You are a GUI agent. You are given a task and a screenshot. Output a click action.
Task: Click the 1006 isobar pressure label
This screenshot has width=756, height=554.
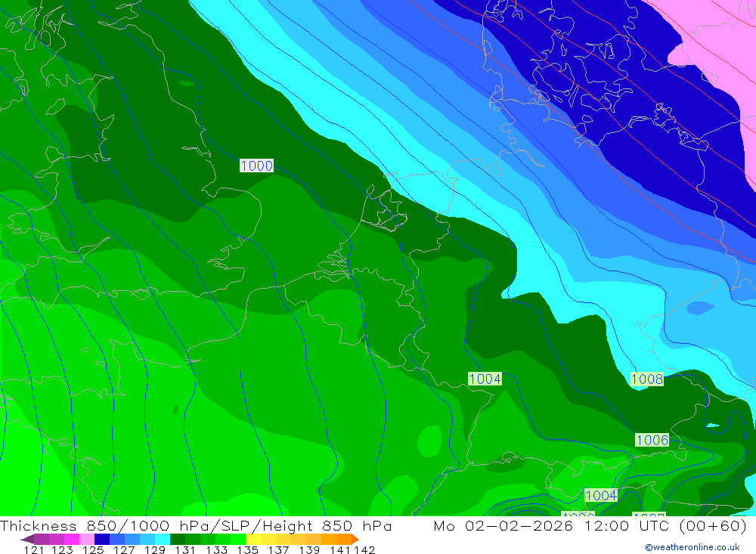point(652,440)
